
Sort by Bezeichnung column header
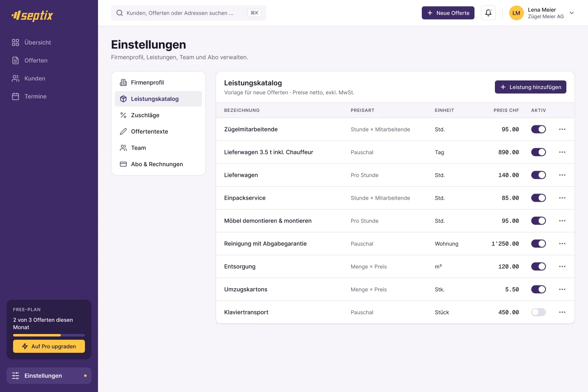(242, 110)
